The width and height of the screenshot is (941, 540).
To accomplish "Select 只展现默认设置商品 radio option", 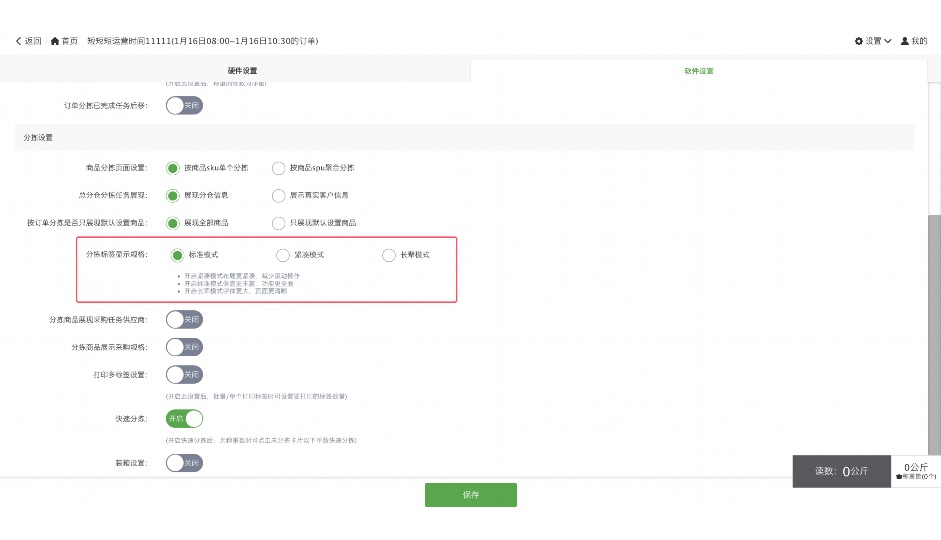I will (279, 223).
